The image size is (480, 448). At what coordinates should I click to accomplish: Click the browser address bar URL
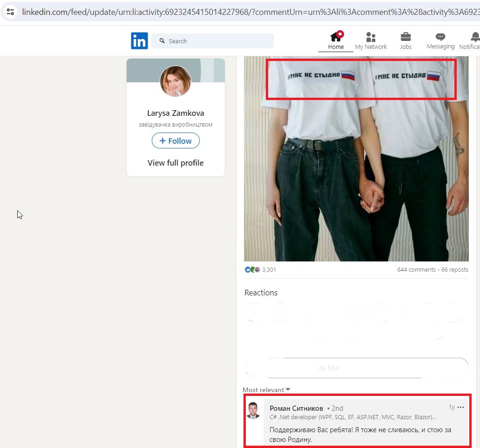click(x=250, y=12)
